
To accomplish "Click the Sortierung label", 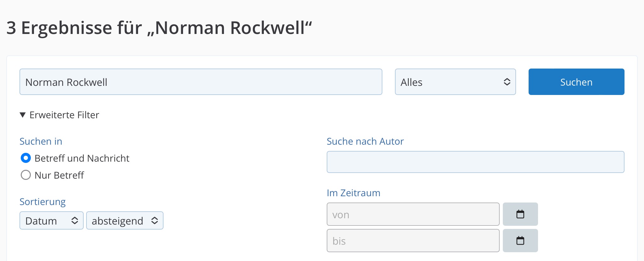I will [x=42, y=202].
